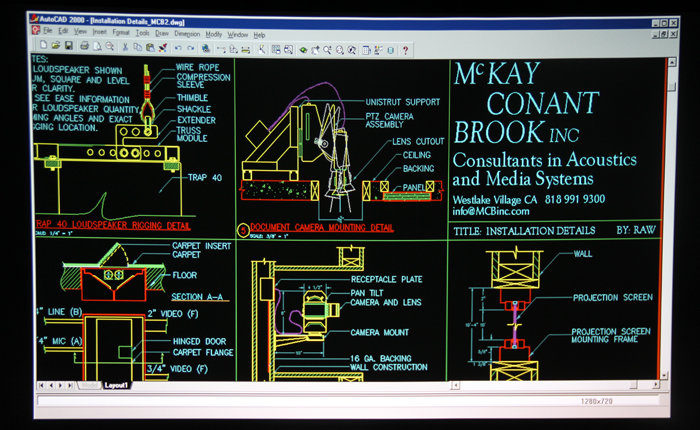The height and width of the screenshot is (430, 700).
Task: Click the Copy icon in the toolbar
Action: [x=136, y=48]
